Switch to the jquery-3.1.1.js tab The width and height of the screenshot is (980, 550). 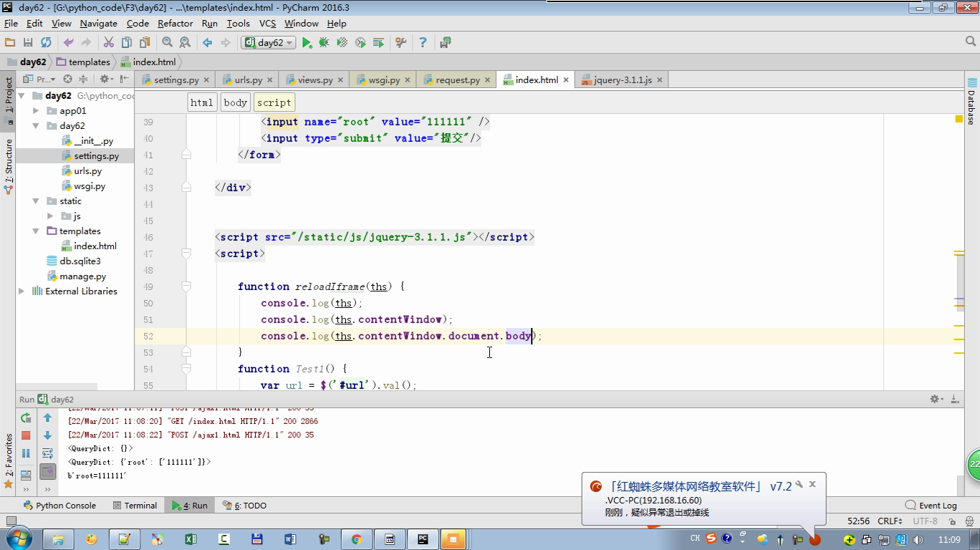623,80
